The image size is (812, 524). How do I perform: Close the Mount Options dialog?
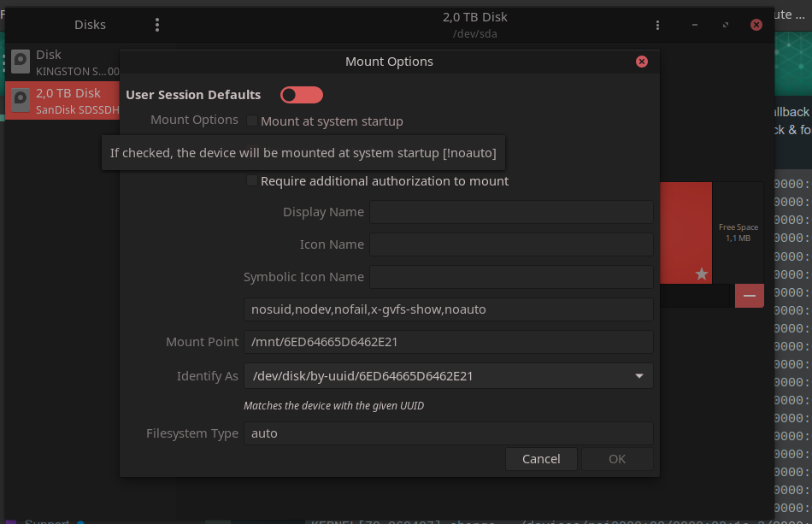pos(642,62)
